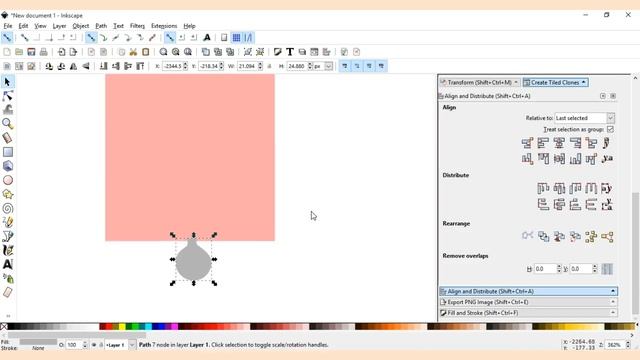Toggle snap to page border button

point(224,38)
